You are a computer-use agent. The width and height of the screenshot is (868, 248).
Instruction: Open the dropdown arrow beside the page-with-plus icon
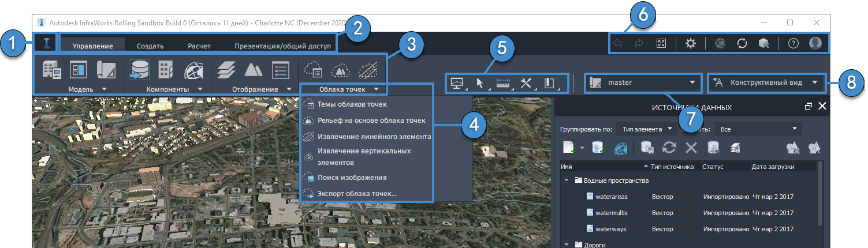pos(582,148)
